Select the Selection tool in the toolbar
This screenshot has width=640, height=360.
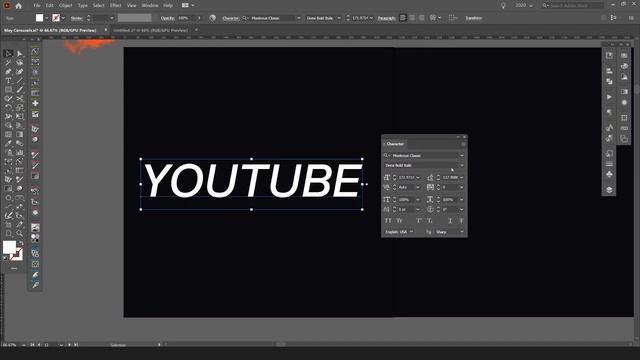(8, 54)
